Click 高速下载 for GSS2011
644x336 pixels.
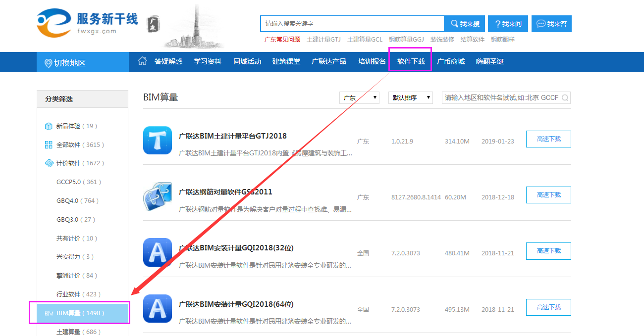pyautogui.click(x=548, y=195)
